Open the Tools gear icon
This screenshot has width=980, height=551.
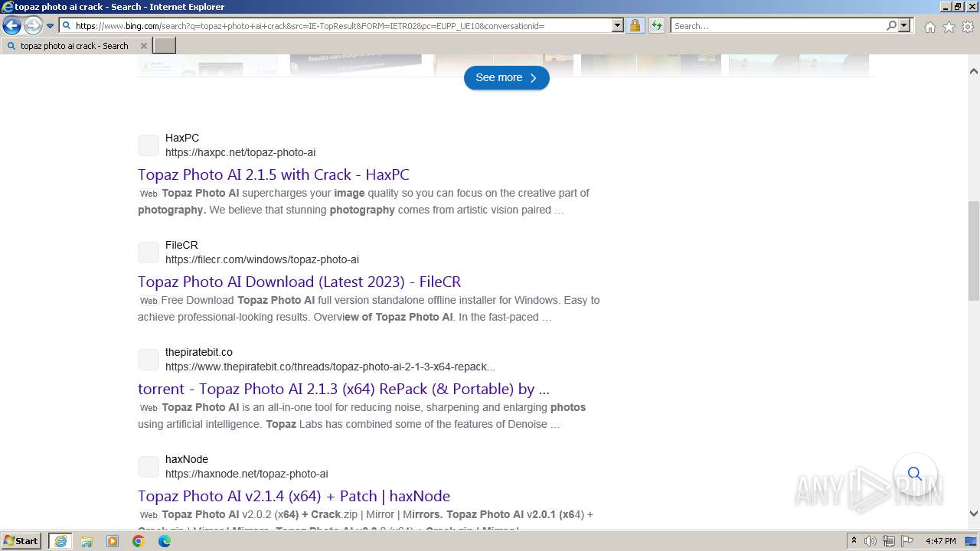[968, 27]
